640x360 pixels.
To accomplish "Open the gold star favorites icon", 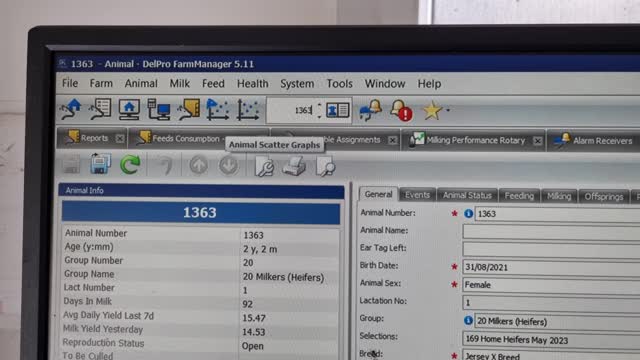I will coord(432,111).
